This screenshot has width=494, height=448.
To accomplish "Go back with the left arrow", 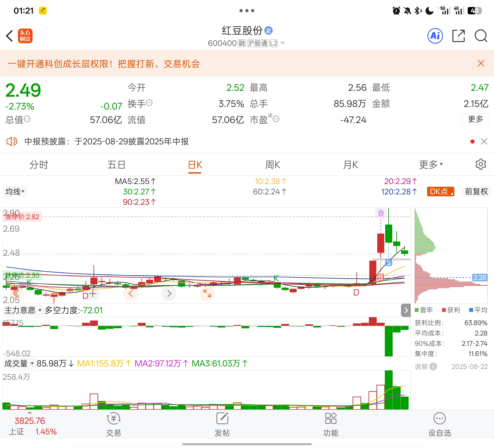I will [x=9, y=36].
